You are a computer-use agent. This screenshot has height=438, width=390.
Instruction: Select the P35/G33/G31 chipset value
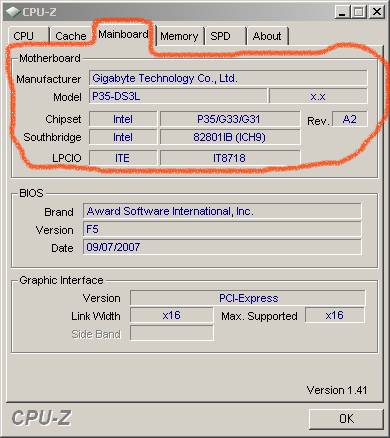point(230,119)
